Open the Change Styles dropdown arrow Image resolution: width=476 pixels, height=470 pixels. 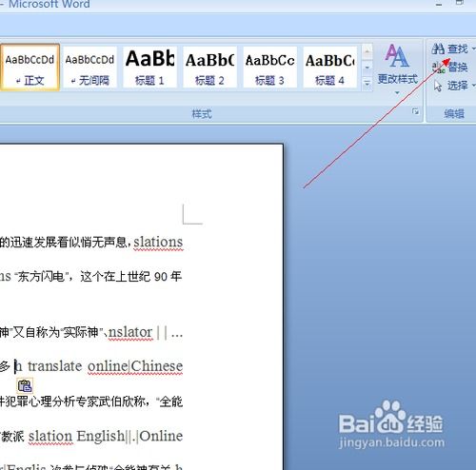tap(397, 93)
